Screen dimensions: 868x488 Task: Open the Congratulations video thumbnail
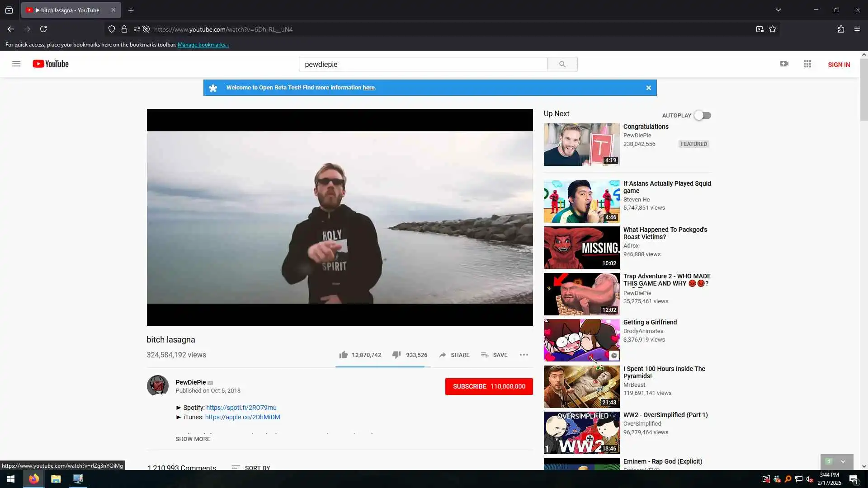(x=581, y=145)
